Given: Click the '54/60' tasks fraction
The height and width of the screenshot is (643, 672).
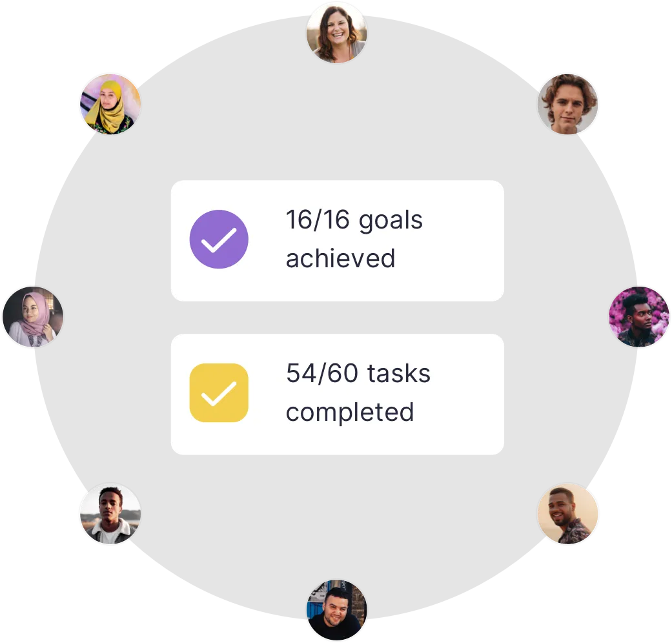Looking at the screenshot, I should point(322,373).
